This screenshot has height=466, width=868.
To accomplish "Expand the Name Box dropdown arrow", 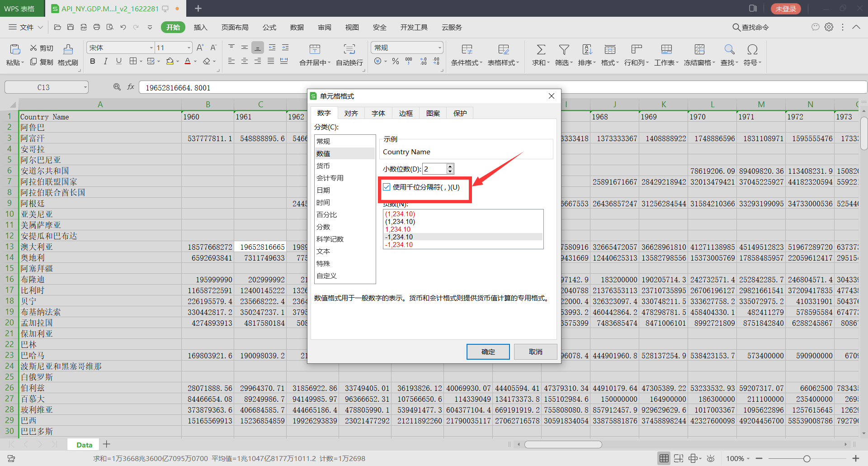I will [x=85, y=87].
